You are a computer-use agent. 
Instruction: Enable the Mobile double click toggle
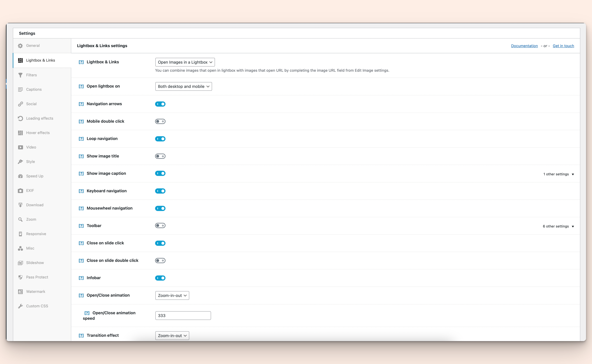[160, 121]
